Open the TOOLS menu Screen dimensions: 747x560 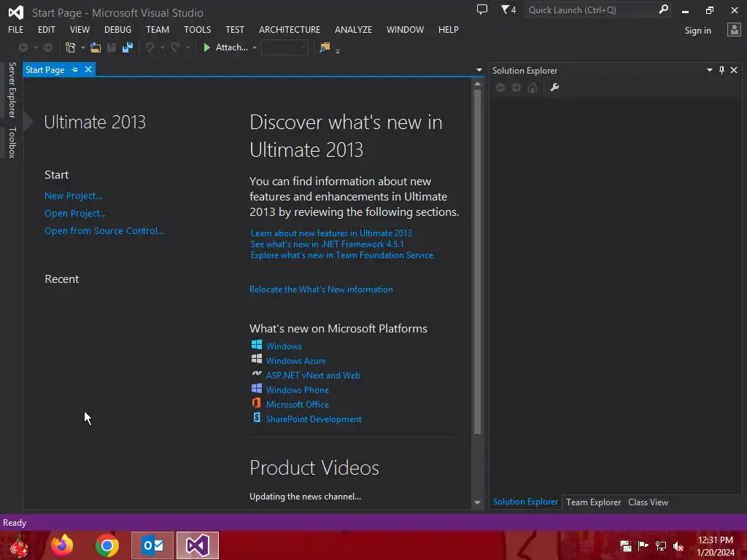coord(197,29)
